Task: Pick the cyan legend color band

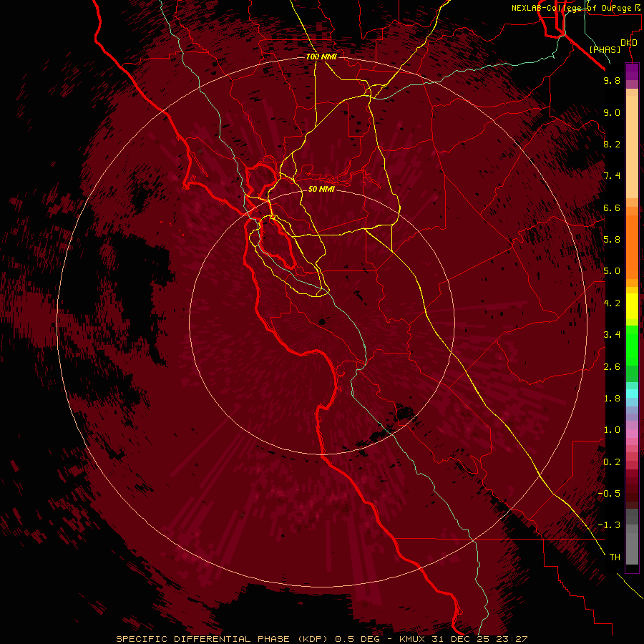Action: pyautogui.click(x=632, y=394)
